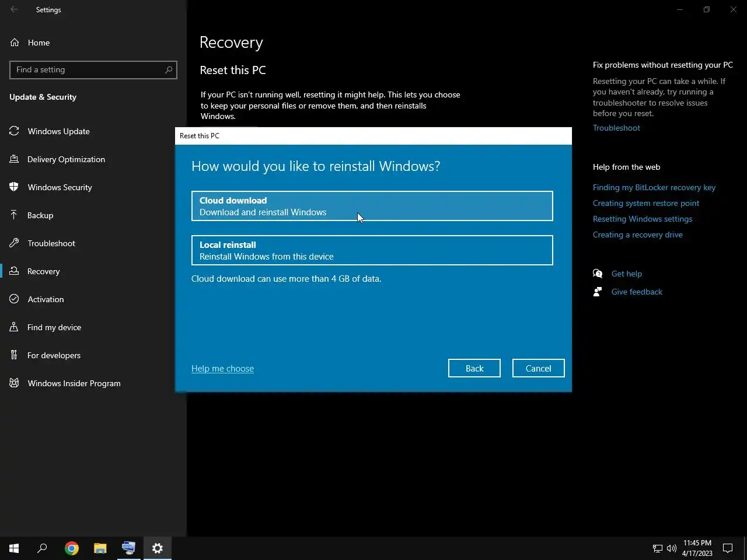Click the Find my device icon
747x560 pixels.
[14, 327]
